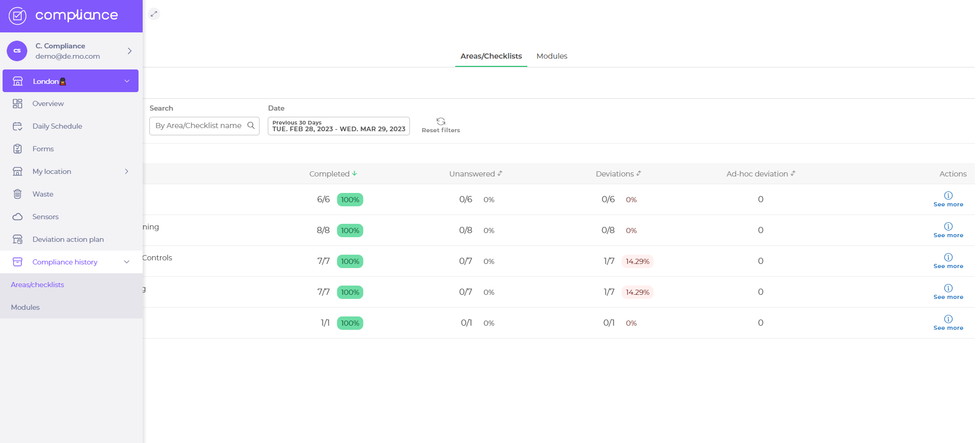980x443 pixels.
Task: Sort by Unanswered column arrows
Action: coord(500,173)
